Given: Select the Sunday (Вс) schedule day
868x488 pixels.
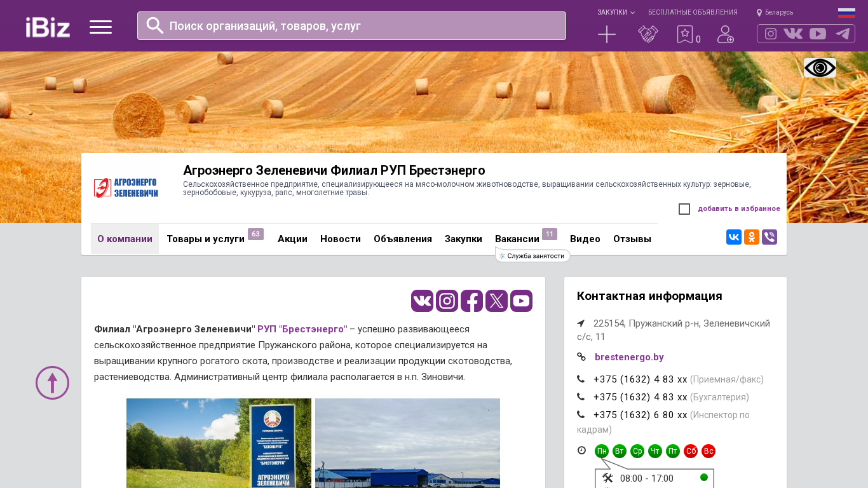Looking at the screenshot, I should [x=709, y=451].
